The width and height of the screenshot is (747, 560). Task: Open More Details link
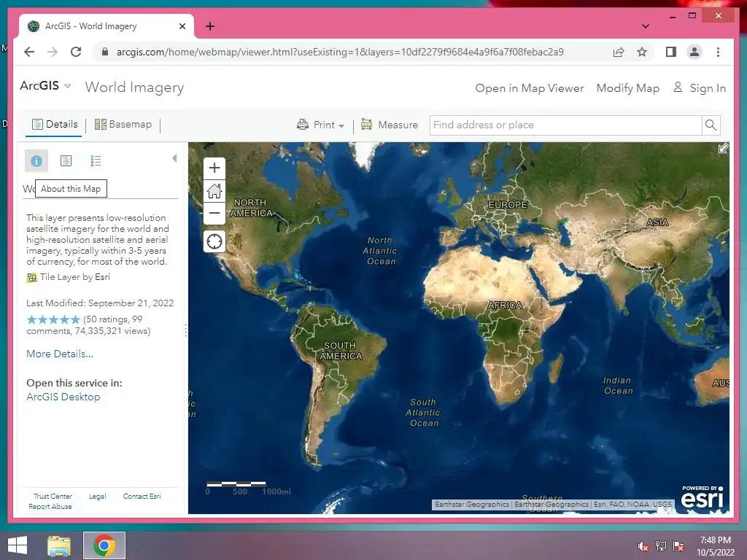point(60,354)
